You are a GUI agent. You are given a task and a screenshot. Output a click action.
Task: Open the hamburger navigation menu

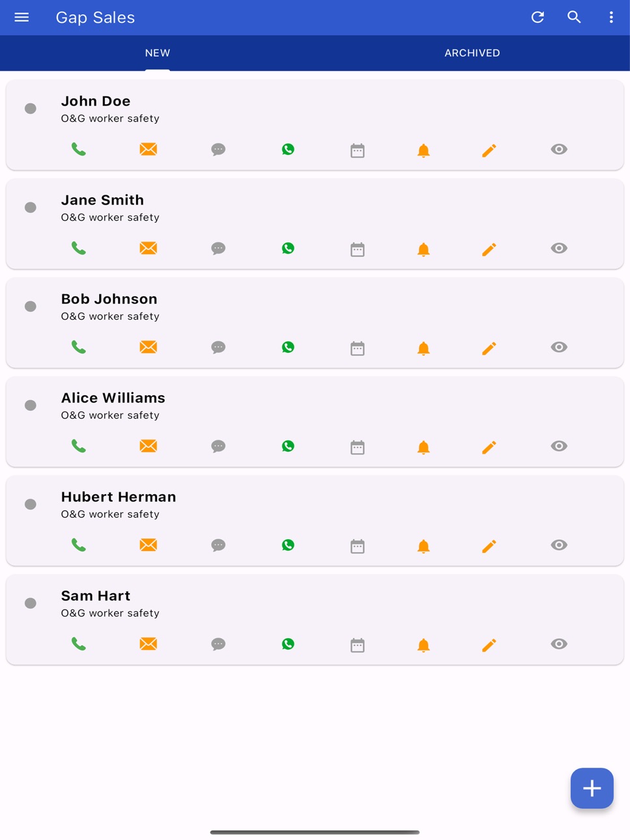(21, 17)
